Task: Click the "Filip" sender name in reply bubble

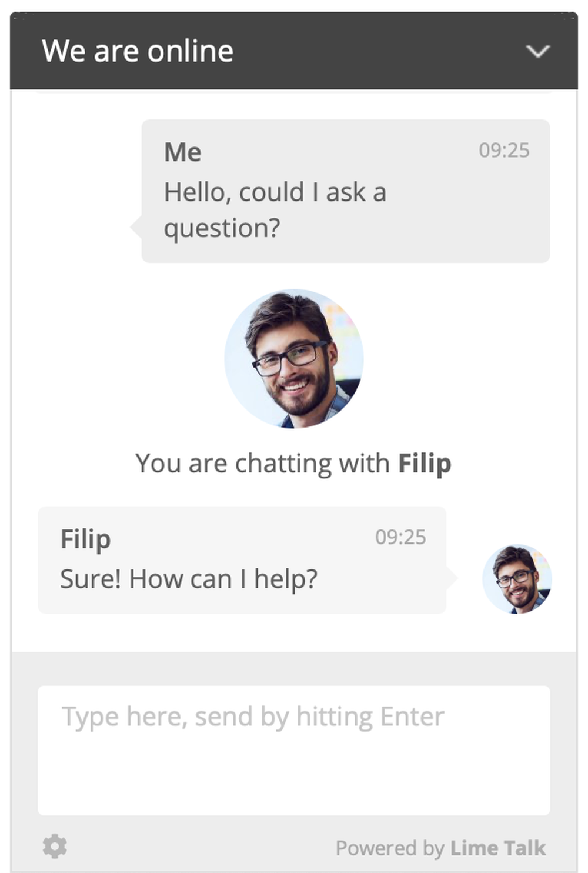Action: point(85,539)
